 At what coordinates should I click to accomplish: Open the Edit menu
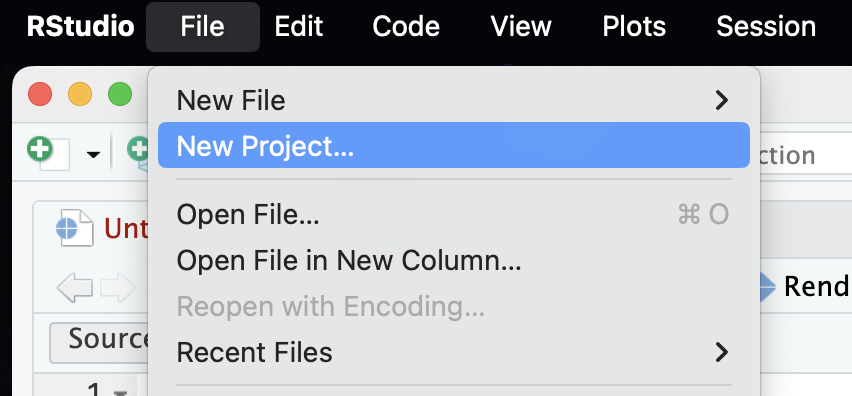(x=299, y=26)
